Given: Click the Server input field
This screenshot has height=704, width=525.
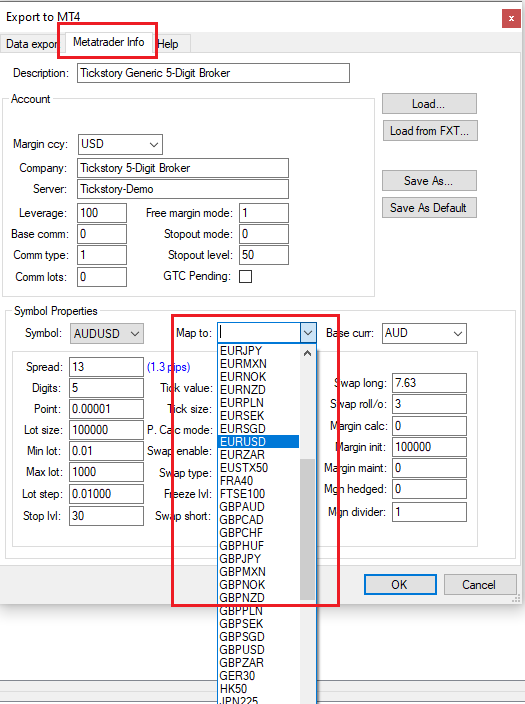Looking at the screenshot, I should click(x=183, y=189).
